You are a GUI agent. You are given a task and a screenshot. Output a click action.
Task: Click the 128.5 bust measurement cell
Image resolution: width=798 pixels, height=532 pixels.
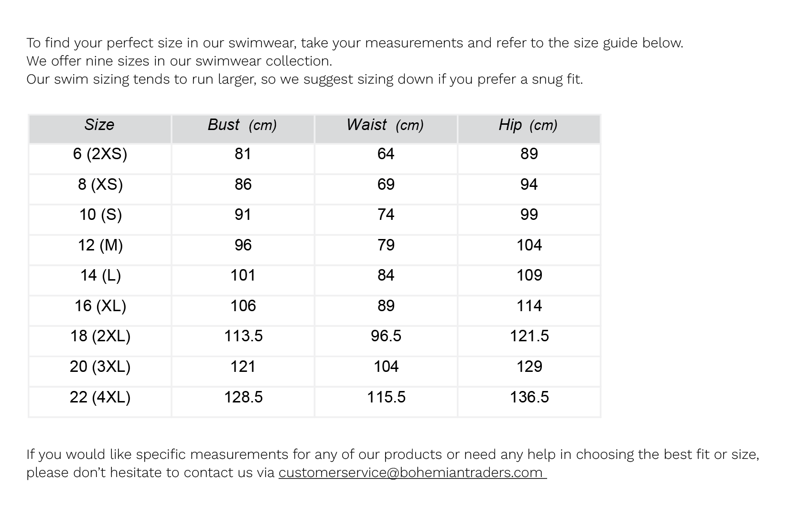point(243,397)
